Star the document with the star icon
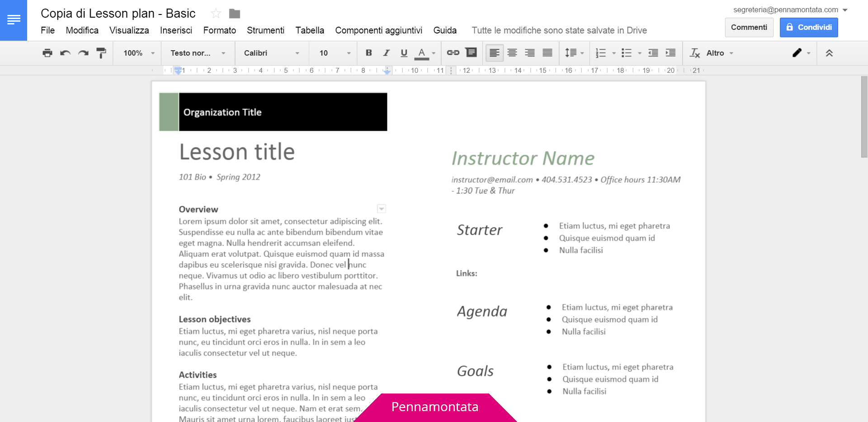 click(x=216, y=13)
